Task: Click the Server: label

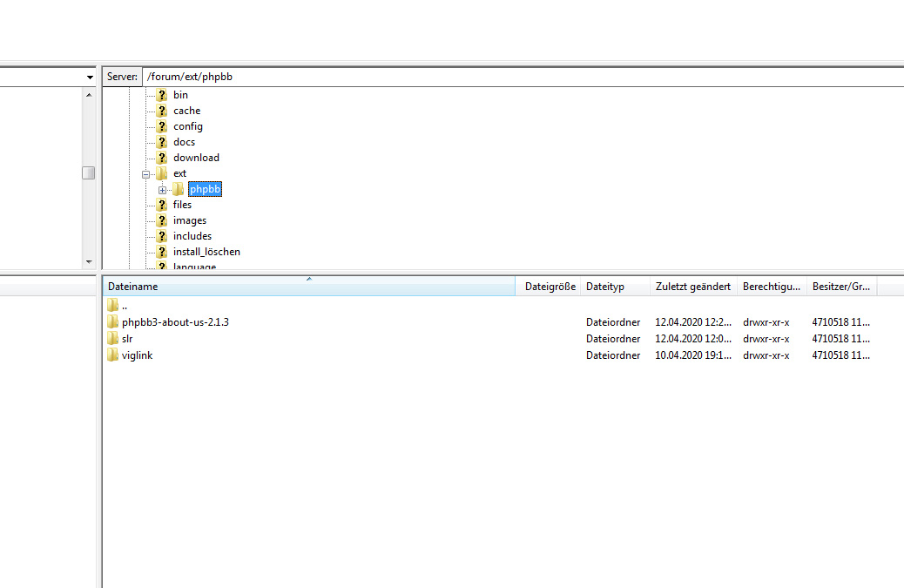Action: pos(122,77)
